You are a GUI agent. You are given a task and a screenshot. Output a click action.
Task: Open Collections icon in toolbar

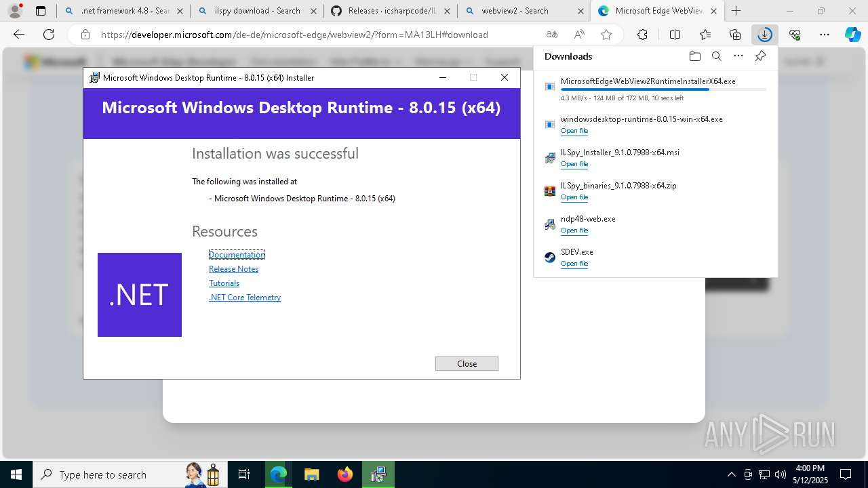coord(735,35)
